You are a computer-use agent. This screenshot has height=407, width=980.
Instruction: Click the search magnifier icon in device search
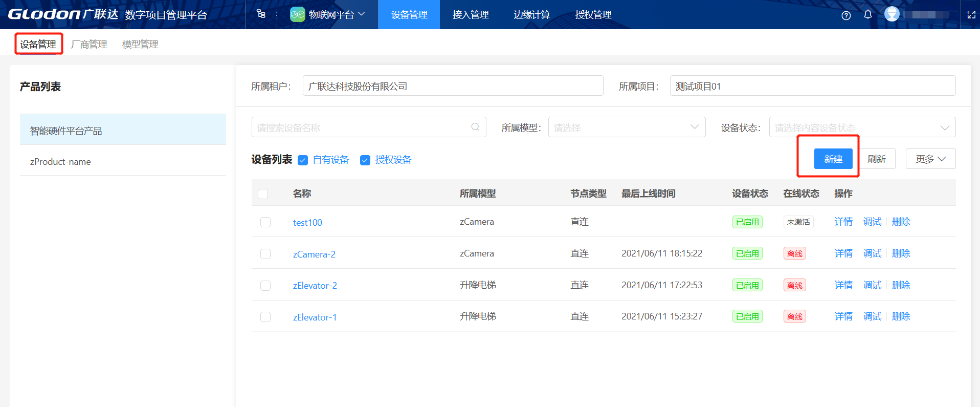click(475, 127)
